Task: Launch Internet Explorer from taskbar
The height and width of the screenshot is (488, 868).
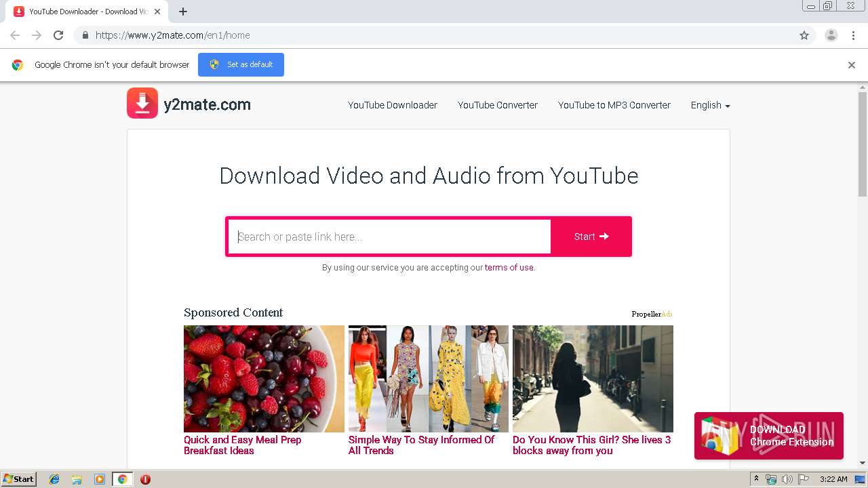Action: (x=54, y=479)
